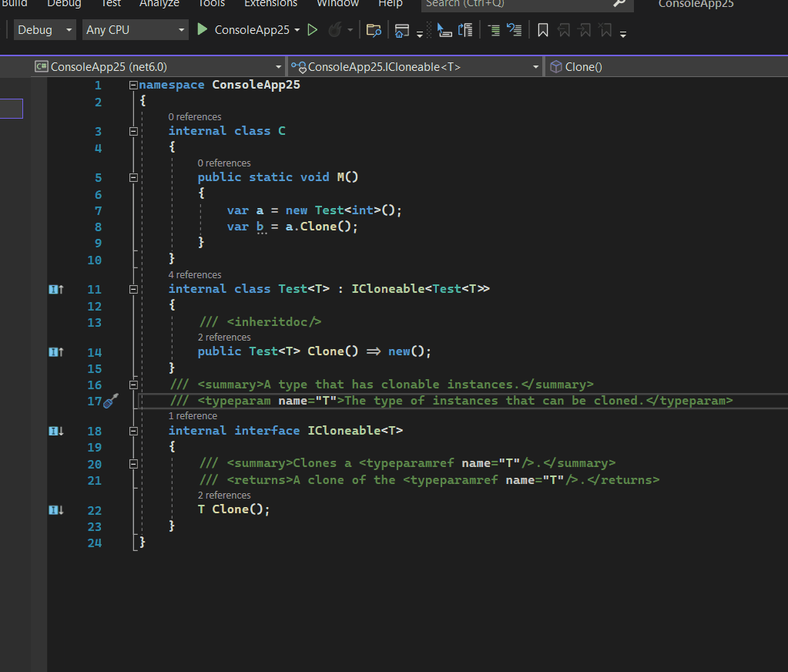Screen dimensions: 788x672
Task: Open the Test menu
Action: point(111,3)
